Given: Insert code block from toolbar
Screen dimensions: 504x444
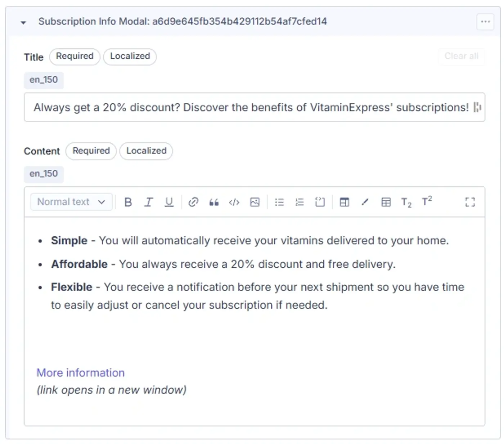Looking at the screenshot, I should (320, 202).
